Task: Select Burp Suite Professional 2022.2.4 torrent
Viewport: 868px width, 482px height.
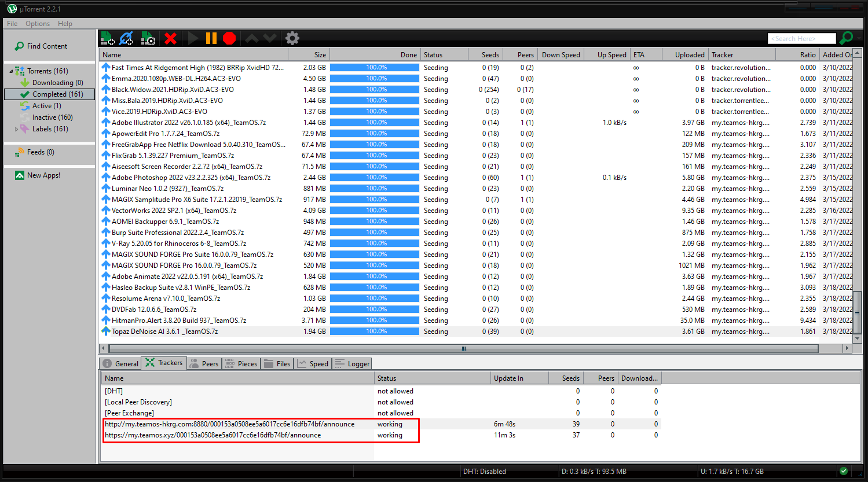Action: (x=475, y=233)
